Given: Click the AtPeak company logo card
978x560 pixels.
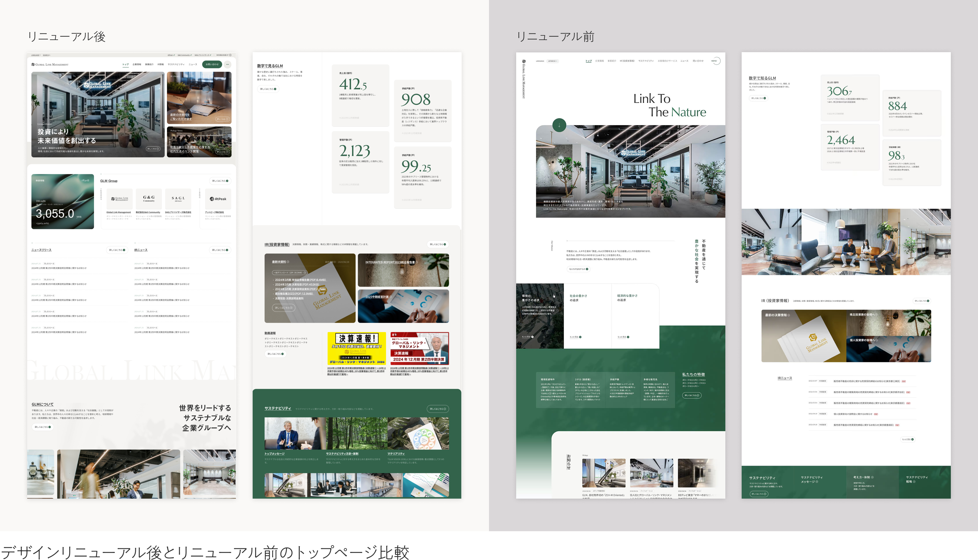Looking at the screenshot, I should click(218, 199).
